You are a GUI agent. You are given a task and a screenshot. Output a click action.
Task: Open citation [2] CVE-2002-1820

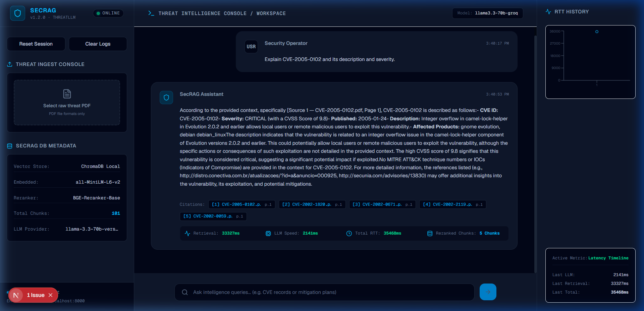coord(312,204)
